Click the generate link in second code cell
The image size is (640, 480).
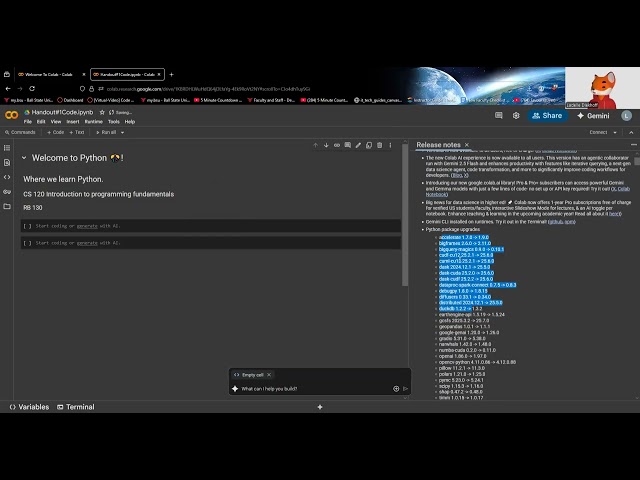tap(87, 243)
